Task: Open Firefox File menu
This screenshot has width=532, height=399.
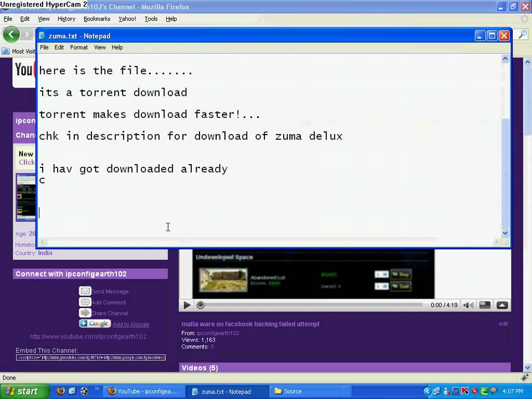Action: click(8, 19)
